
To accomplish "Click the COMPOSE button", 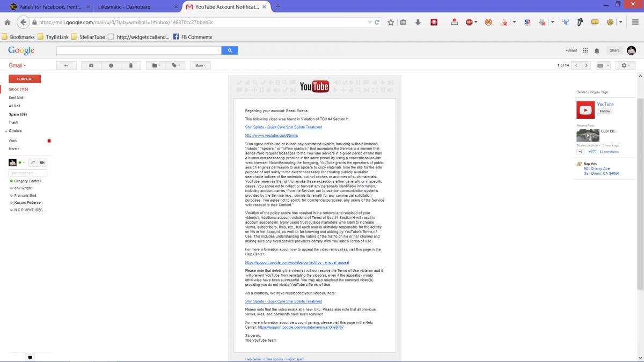I will [x=25, y=79].
